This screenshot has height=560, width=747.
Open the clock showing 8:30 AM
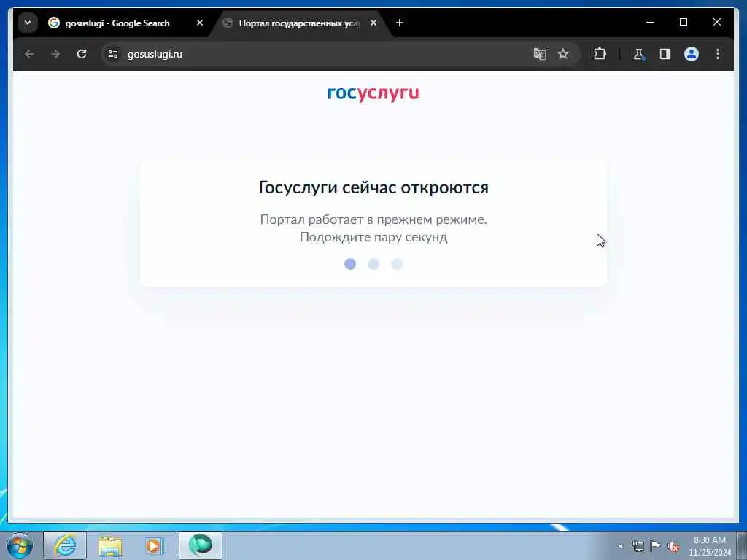[709, 546]
